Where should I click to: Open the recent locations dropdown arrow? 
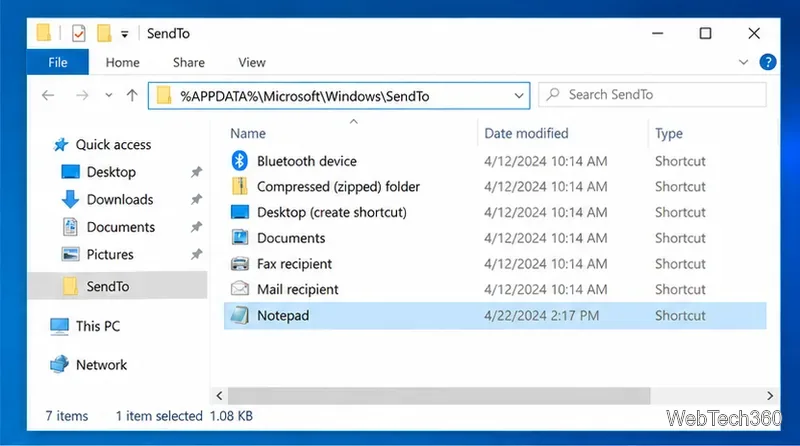[x=109, y=95]
